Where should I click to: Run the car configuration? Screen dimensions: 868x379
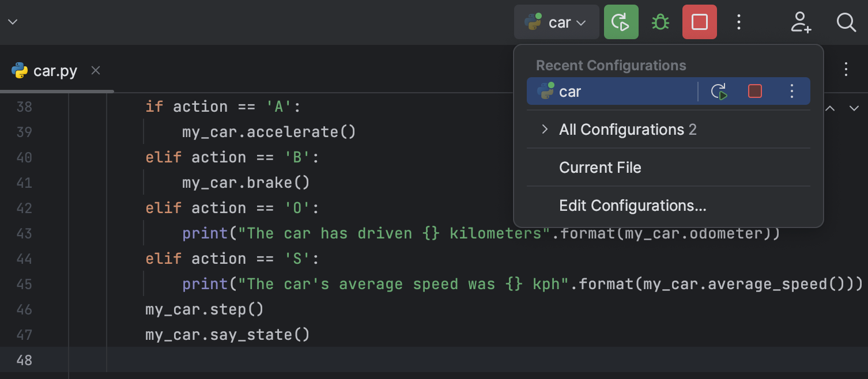[621, 22]
